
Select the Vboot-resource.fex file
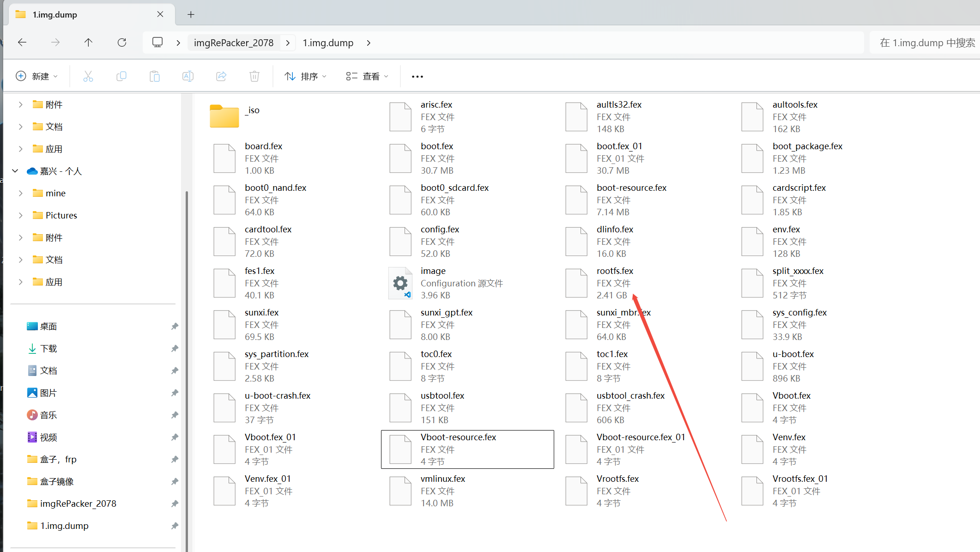coord(467,449)
